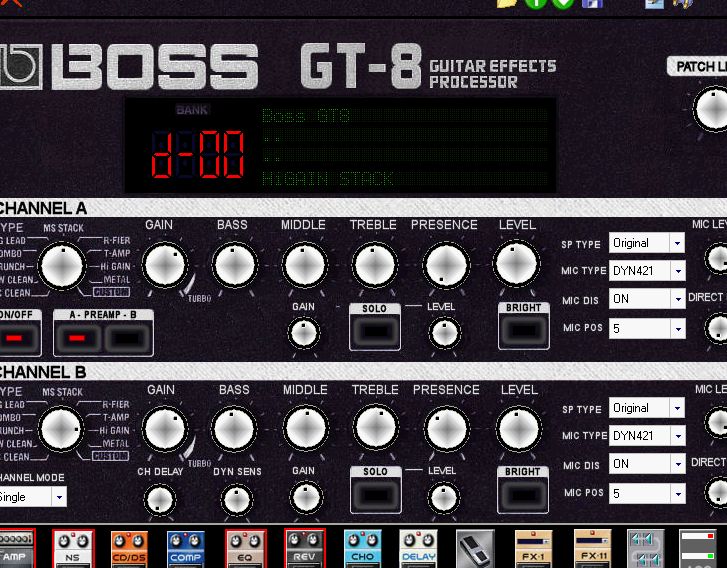Click the level meter icon with red and green bars

698,549
